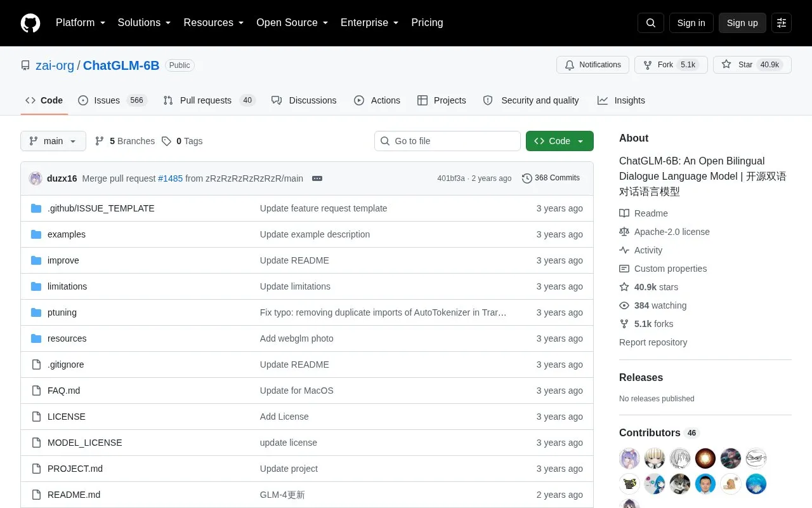Switch to the Issues tab
The height and width of the screenshot is (508, 812).
[112, 100]
